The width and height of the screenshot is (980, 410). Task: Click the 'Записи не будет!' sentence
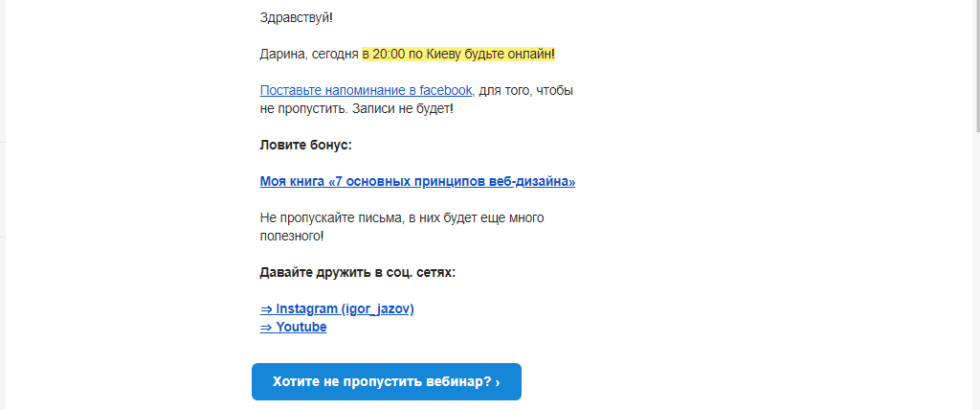403,108
